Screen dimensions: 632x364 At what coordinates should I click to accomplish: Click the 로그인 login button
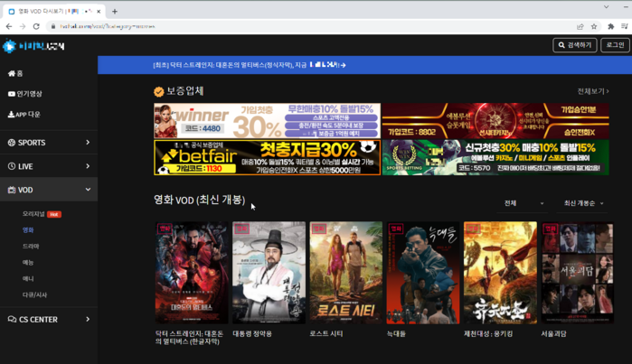pyautogui.click(x=615, y=45)
